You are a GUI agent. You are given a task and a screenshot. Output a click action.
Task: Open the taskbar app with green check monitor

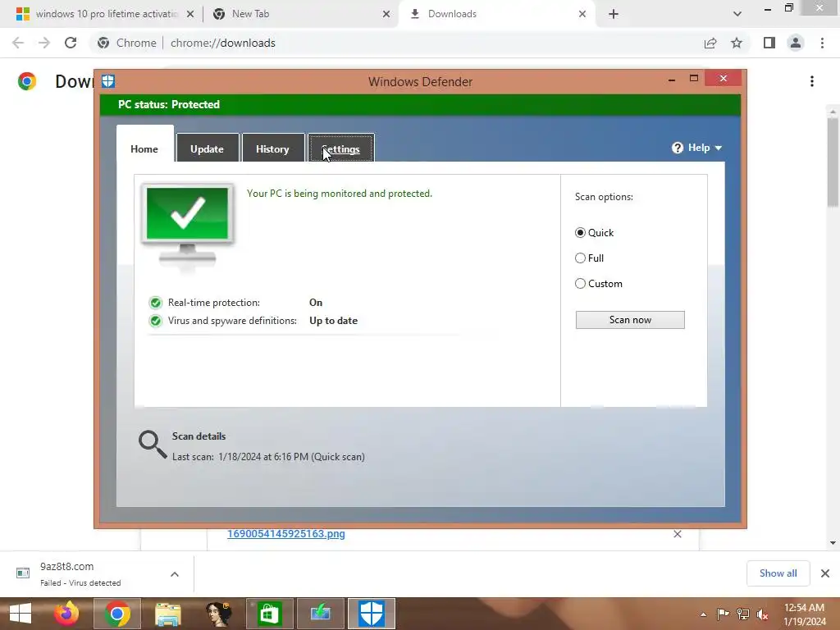click(321, 614)
